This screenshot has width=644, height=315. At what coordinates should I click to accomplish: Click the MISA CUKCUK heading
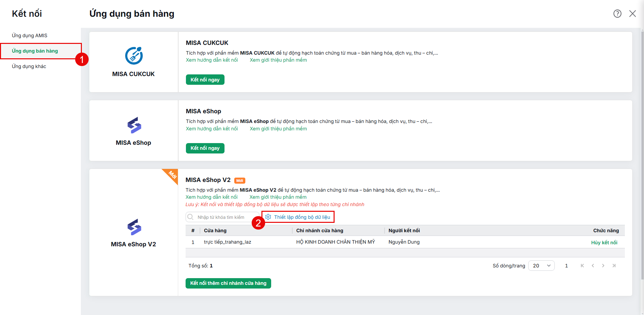(x=207, y=43)
